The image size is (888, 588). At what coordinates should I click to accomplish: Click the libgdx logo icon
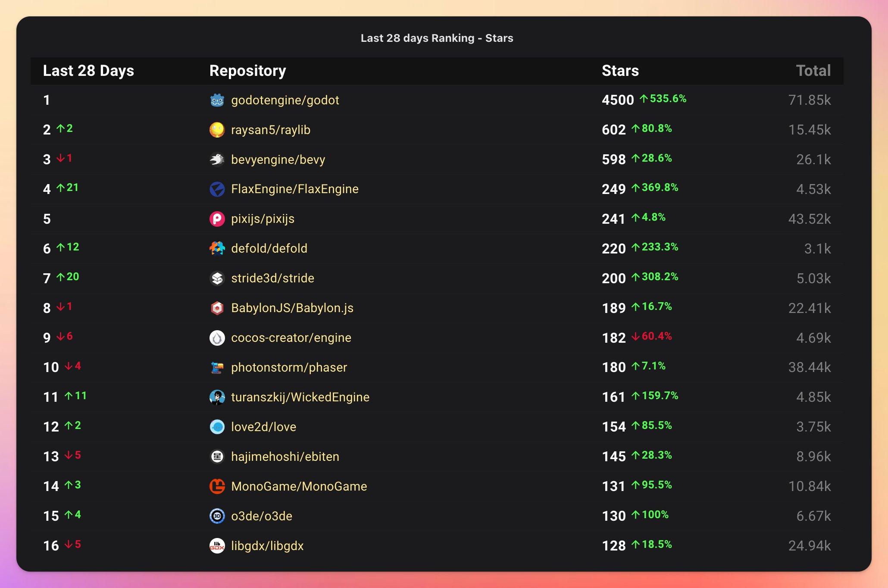(217, 546)
